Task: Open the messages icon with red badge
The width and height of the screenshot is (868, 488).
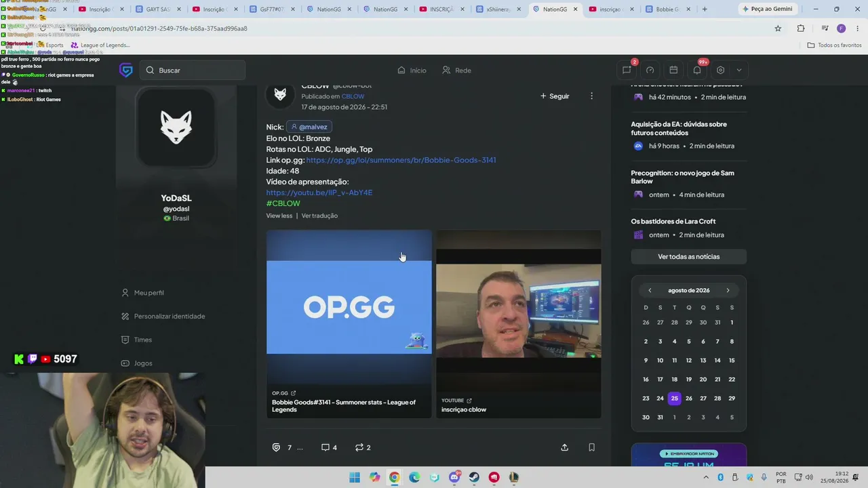Action: pyautogui.click(x=627, y=70)
